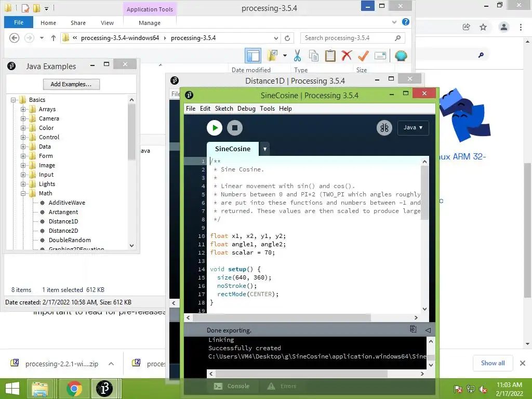Open Processing from the taskbar

(104, 389)
